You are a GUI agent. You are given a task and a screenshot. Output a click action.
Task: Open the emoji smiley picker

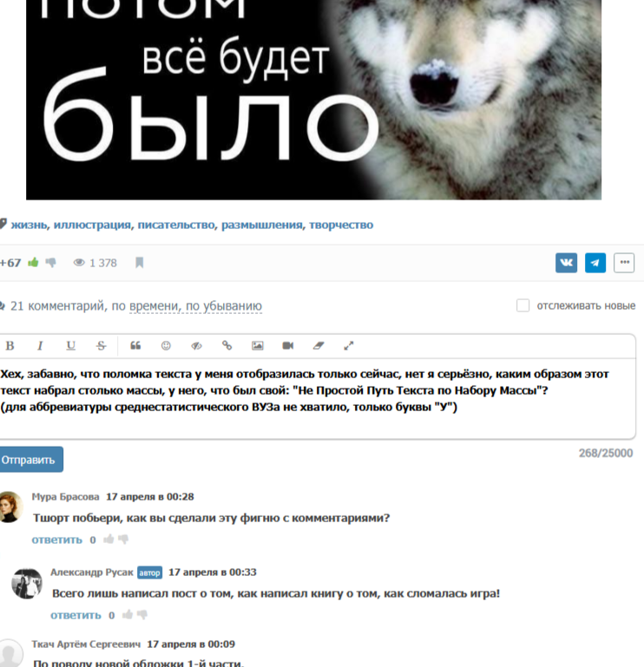[x=166, y=346]
